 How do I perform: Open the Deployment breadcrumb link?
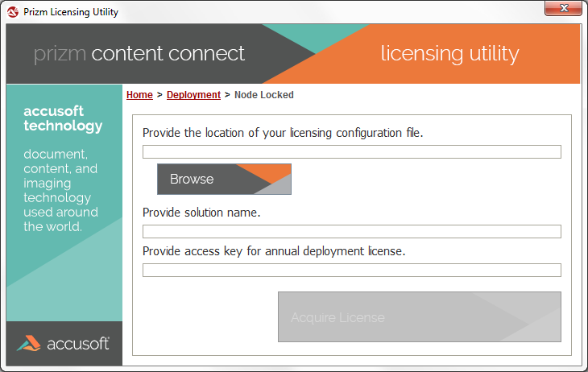[x=193, y=95]
